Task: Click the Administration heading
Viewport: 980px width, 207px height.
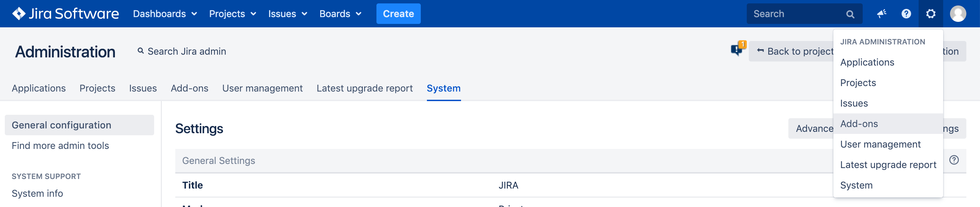Action: 65,52
